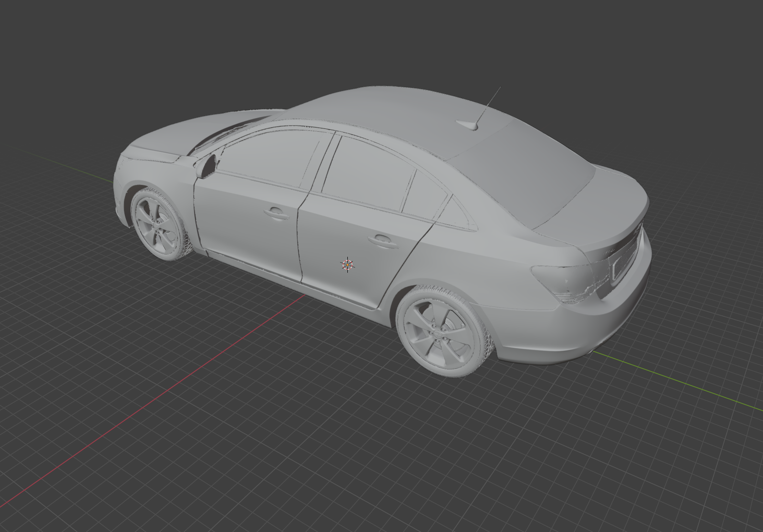Image resolution: width=763 pixels, height=532 pixels.
Task: Click the car's tail light
Action: (x=566, y=283)
